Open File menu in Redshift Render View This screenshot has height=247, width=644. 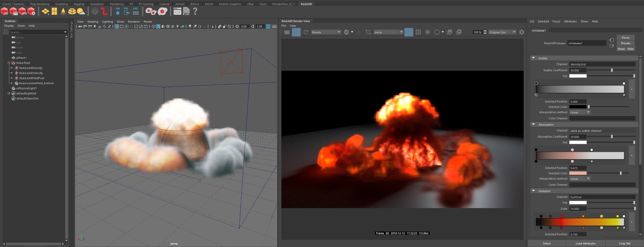coord(284,26)
